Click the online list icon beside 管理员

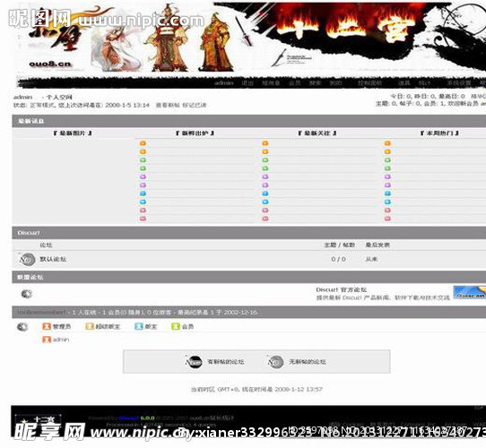point(22,326)
